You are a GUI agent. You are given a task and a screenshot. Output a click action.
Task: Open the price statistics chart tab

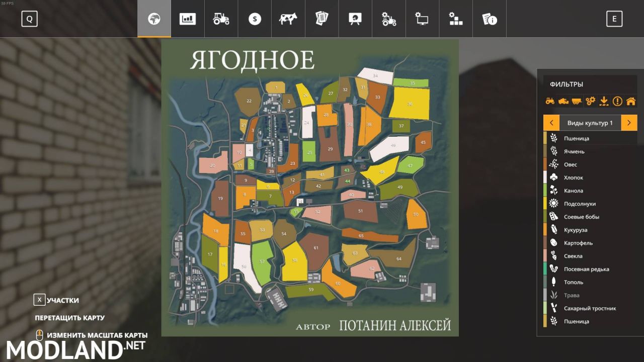coord(188,19)
